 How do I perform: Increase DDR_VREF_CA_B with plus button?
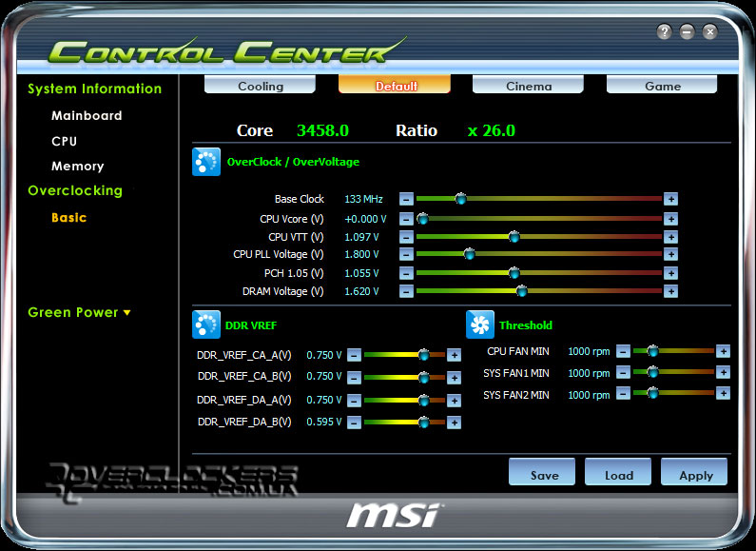454,377
